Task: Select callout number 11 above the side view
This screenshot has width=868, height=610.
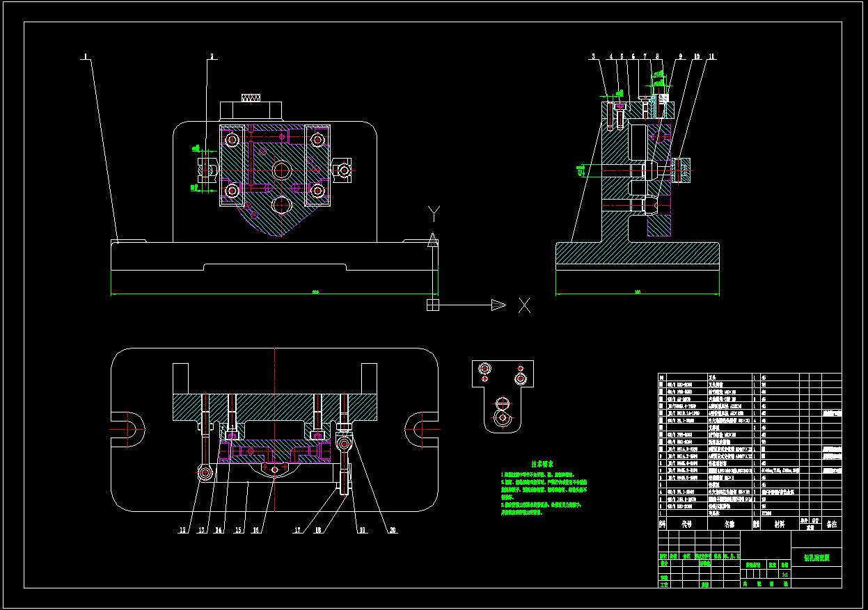Action: point(712,57)
